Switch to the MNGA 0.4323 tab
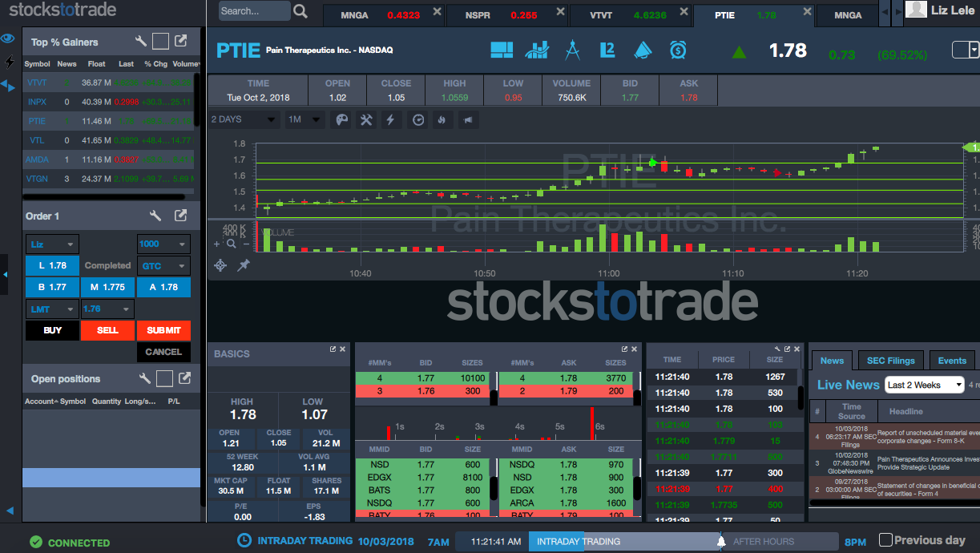 tap(382, 14)
